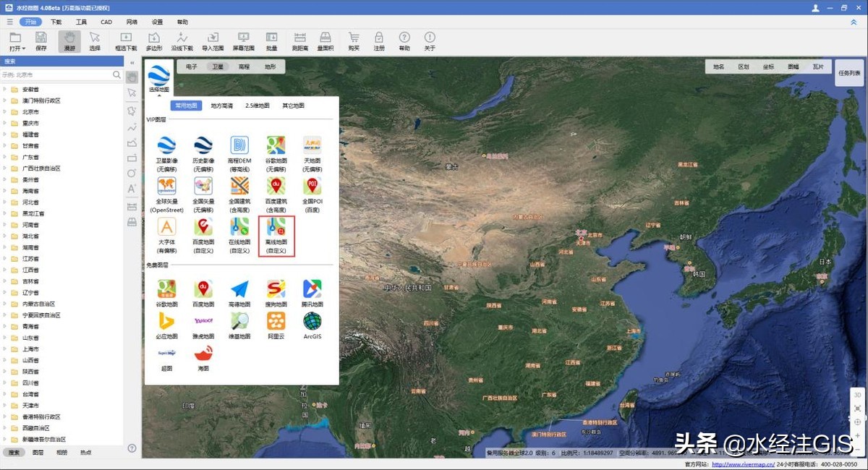Expand the 安徽省 tree node
868x470 pixels.
point(5,90)
